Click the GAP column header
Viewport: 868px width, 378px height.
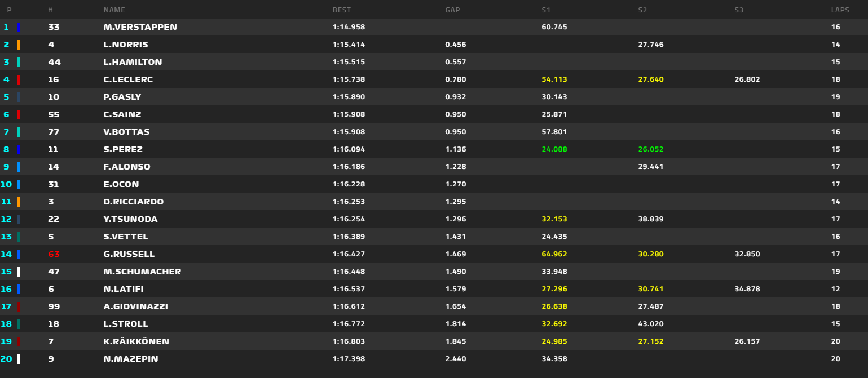point(452,10)
